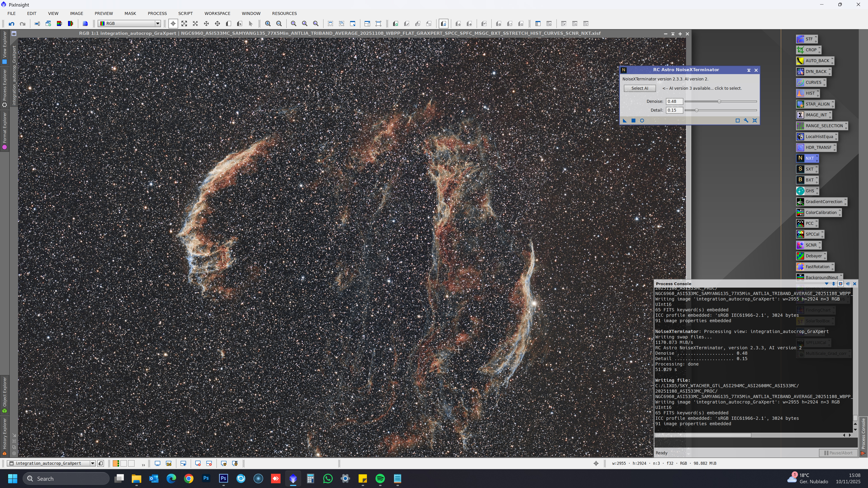Click the NoiseXTerminator Apply Global square icon
This screenshot has width=868, height=488.
(633, 121)
